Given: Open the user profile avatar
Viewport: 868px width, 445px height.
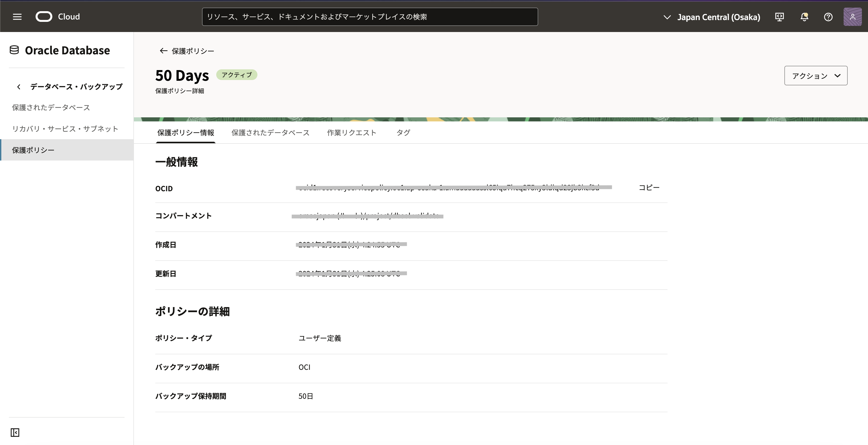Looking at the screenshot, I should (x=852, y=17).
